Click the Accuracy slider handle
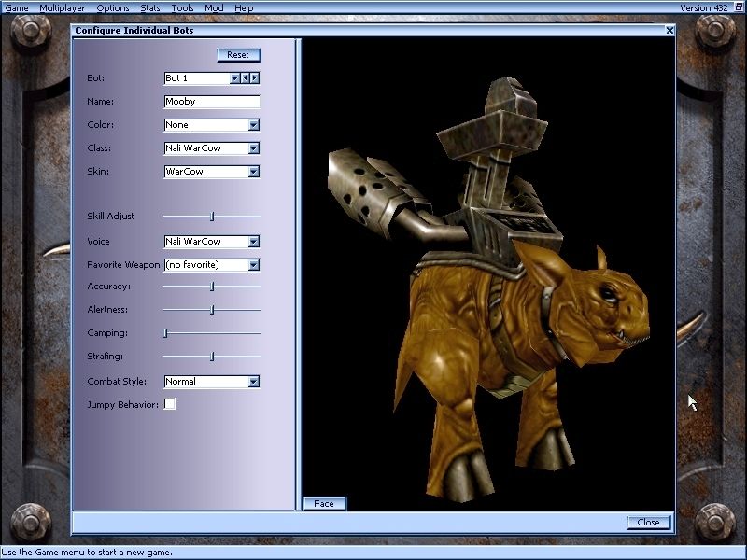This screenshot has height=560, width=747. pos(212,287)
